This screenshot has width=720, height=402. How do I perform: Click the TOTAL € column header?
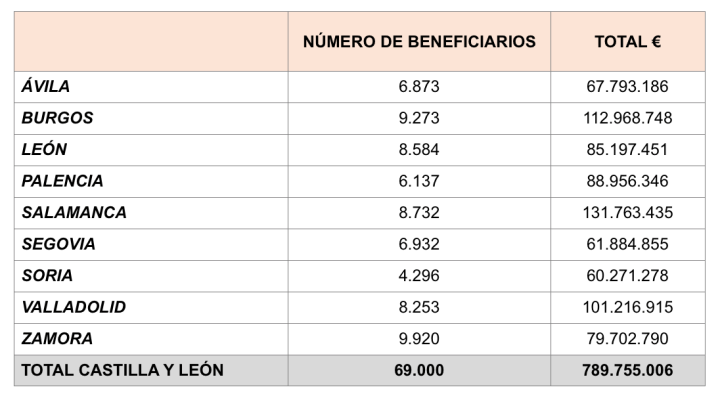(627, 42)
